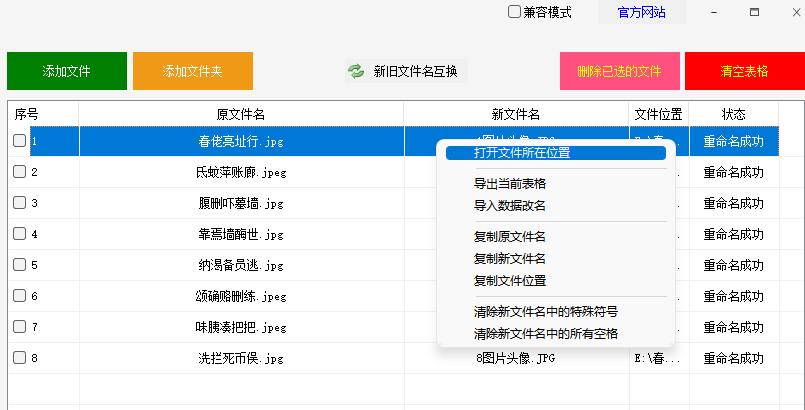
Task: Open the 官方网站 link
Action: 642,12
